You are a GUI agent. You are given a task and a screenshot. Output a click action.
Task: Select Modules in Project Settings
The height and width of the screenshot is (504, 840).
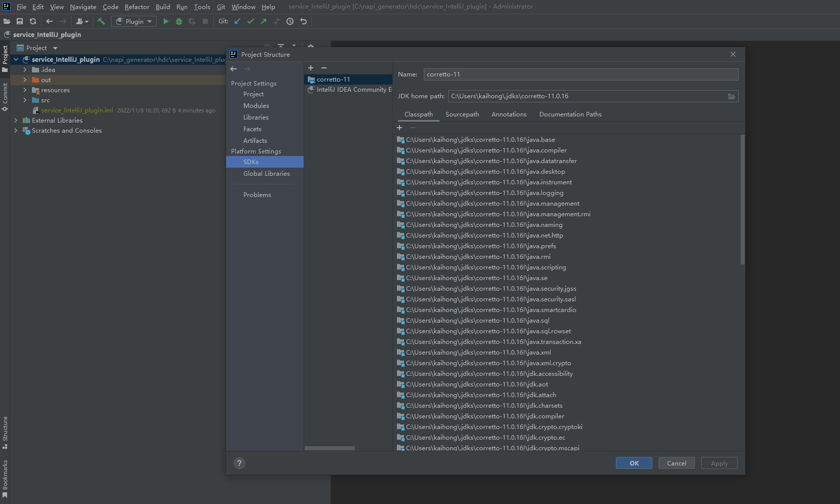pos(256,105)
